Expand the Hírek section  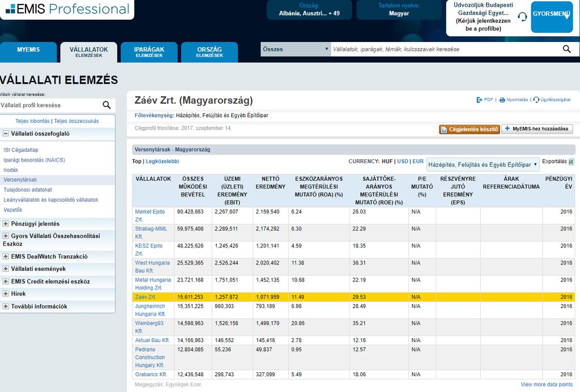tap(6, 293)
